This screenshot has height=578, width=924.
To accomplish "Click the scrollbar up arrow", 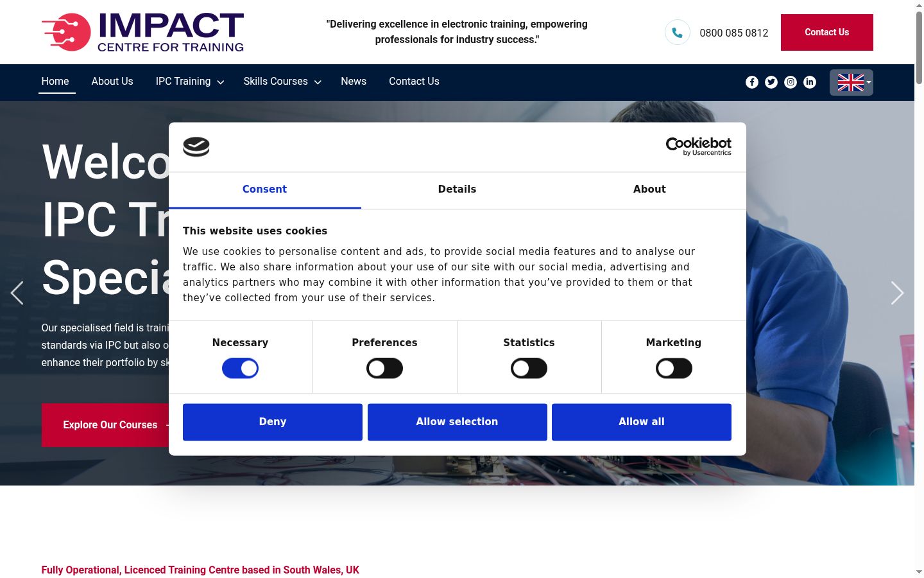I will [x=919, y=5].
